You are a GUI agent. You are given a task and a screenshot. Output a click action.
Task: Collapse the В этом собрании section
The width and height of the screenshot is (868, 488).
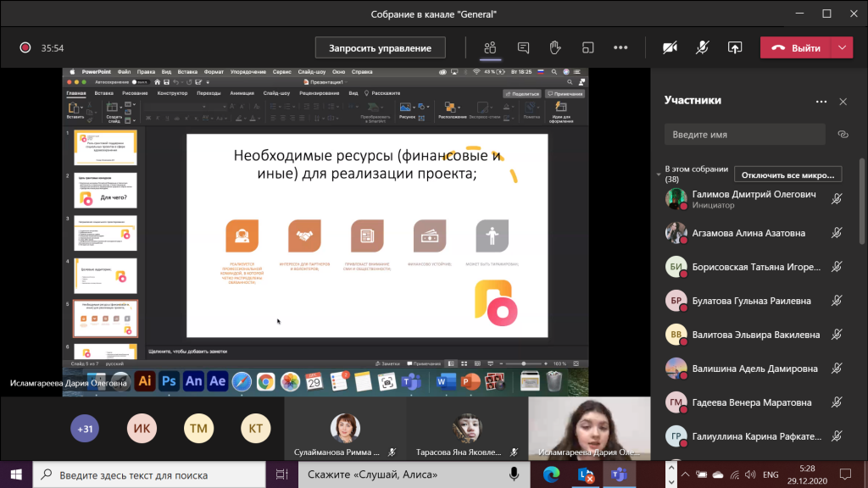point(658,175)
